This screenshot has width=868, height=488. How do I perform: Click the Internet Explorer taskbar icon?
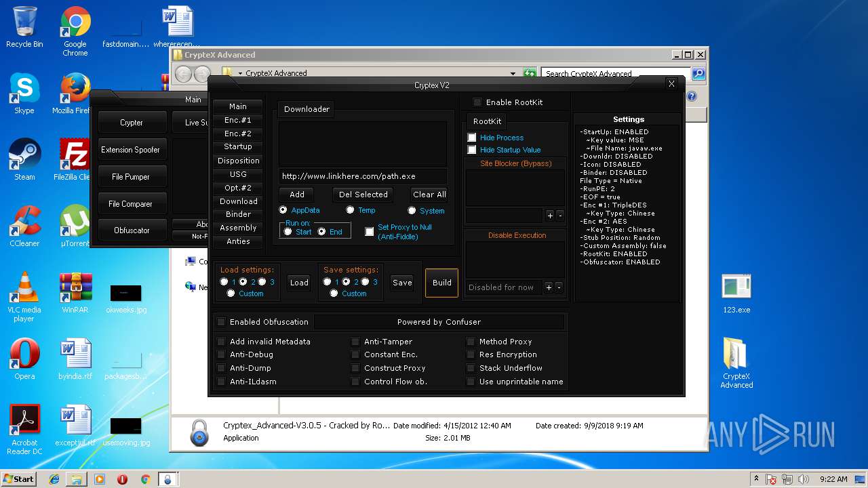[54, 479]
